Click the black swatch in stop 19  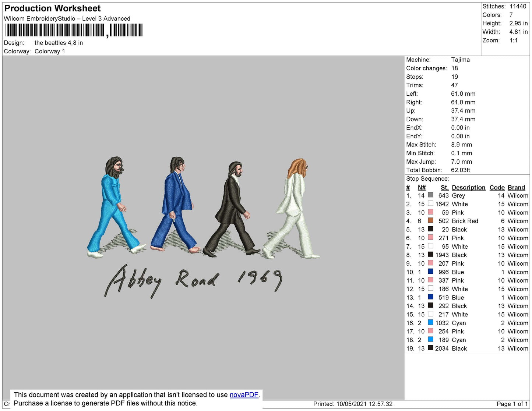[x=430, y=348]
